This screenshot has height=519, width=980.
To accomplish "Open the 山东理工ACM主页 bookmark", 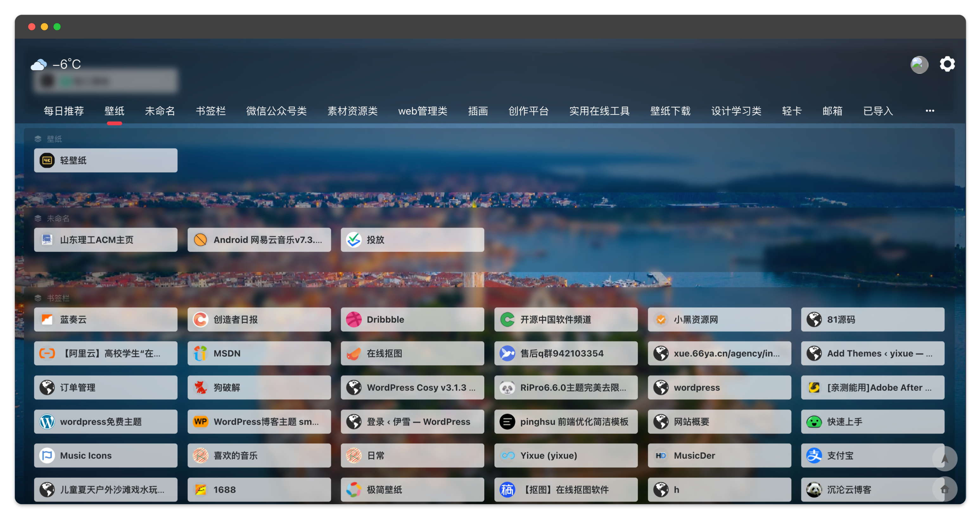I will [105, 240].
